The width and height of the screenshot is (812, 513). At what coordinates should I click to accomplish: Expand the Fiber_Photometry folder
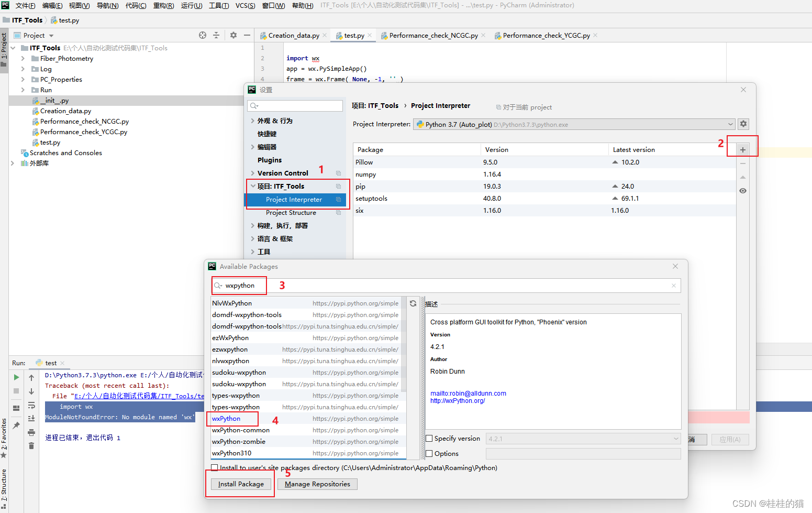[x=23, y=59]
